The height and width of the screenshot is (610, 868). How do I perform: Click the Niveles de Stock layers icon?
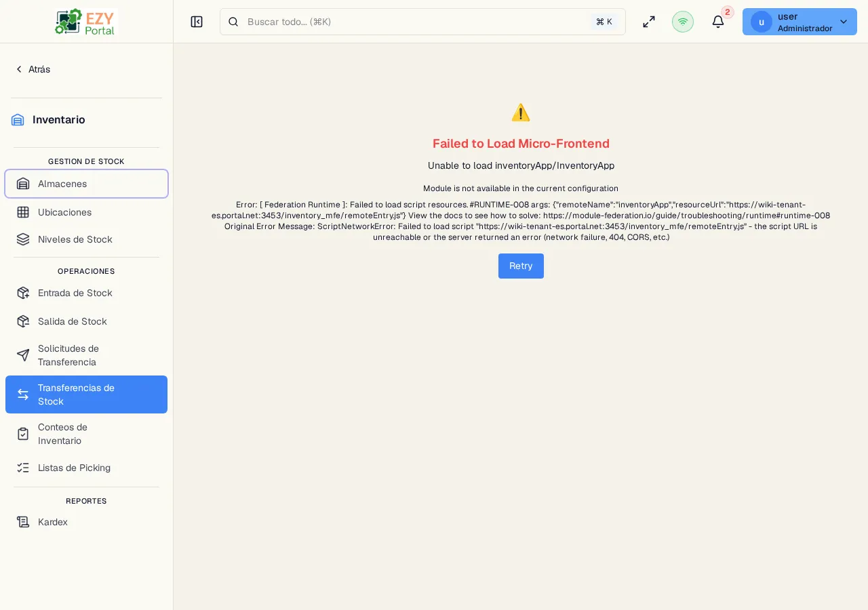pyautogui.click(x=23, y=239)
